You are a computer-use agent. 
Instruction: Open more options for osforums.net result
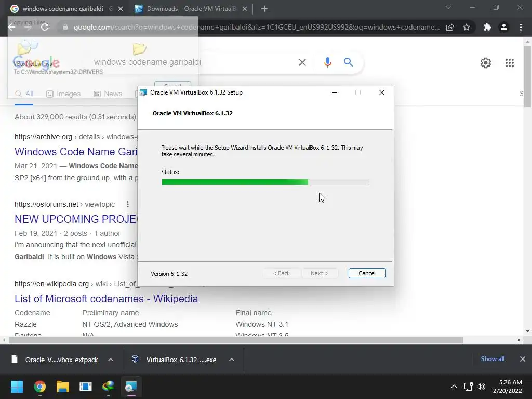coord(128,204)
